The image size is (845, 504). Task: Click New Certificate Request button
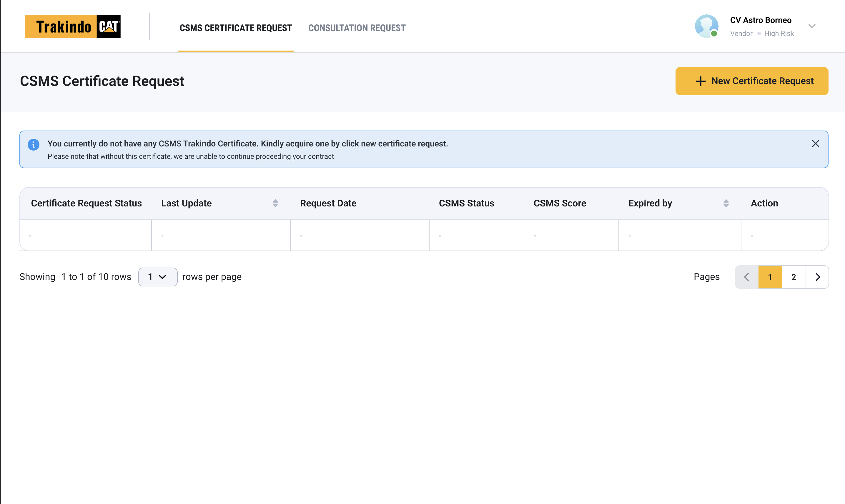(x=751, y=81)
